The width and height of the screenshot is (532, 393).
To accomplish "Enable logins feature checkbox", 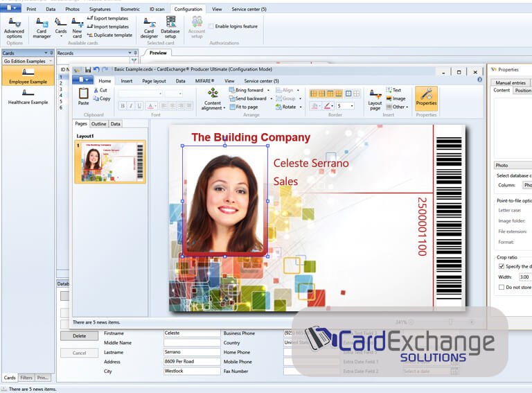I will [211, 26].
